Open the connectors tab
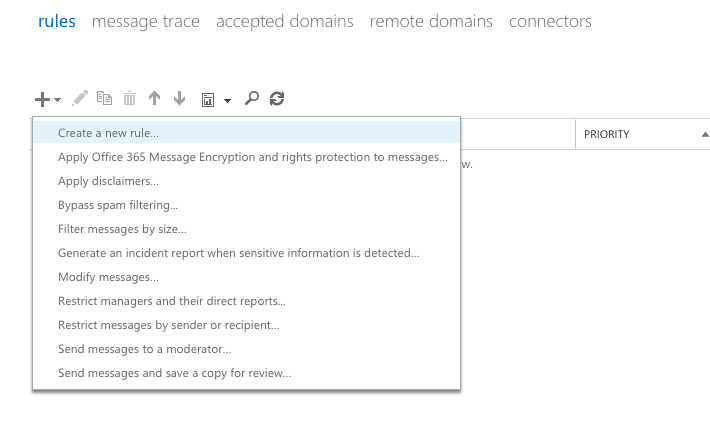 [x=550, y=21]
